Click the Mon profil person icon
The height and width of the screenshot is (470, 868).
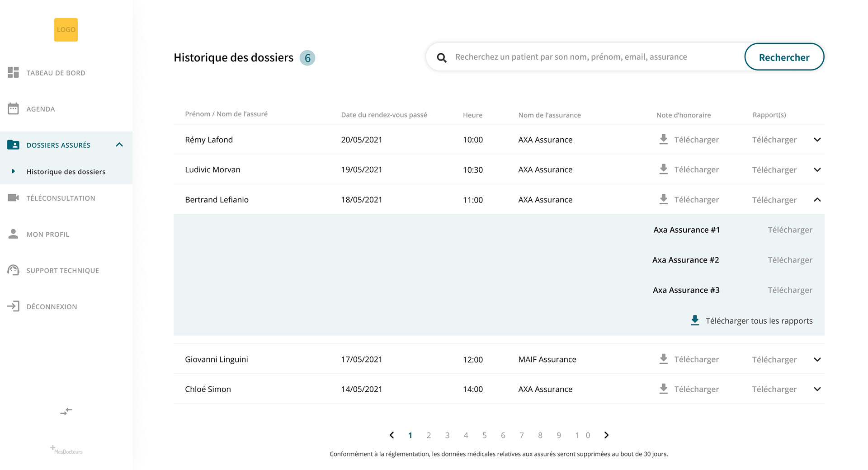click(13, 234)
